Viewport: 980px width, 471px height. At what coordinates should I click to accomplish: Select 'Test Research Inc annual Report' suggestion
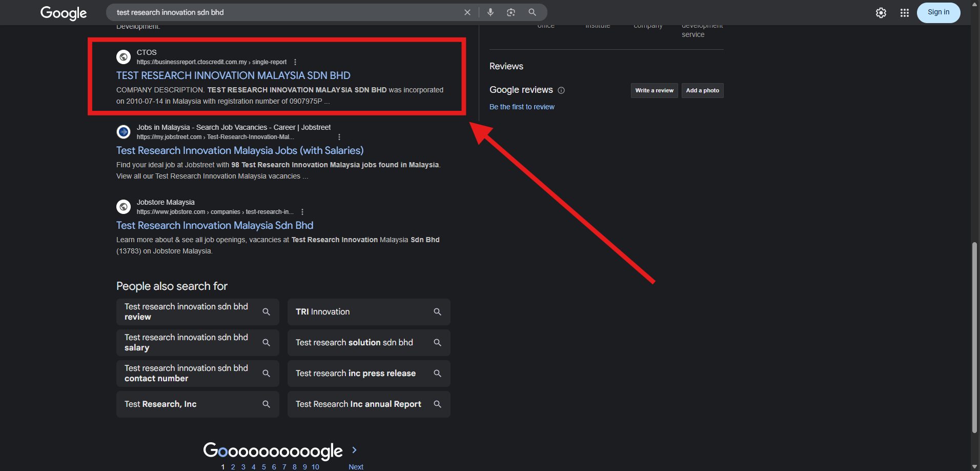click(369, 404)
